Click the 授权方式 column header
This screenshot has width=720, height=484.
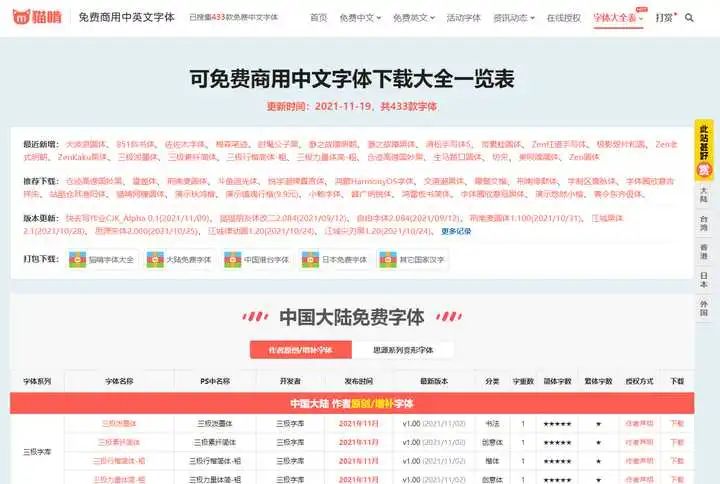(x=639, y=381)
